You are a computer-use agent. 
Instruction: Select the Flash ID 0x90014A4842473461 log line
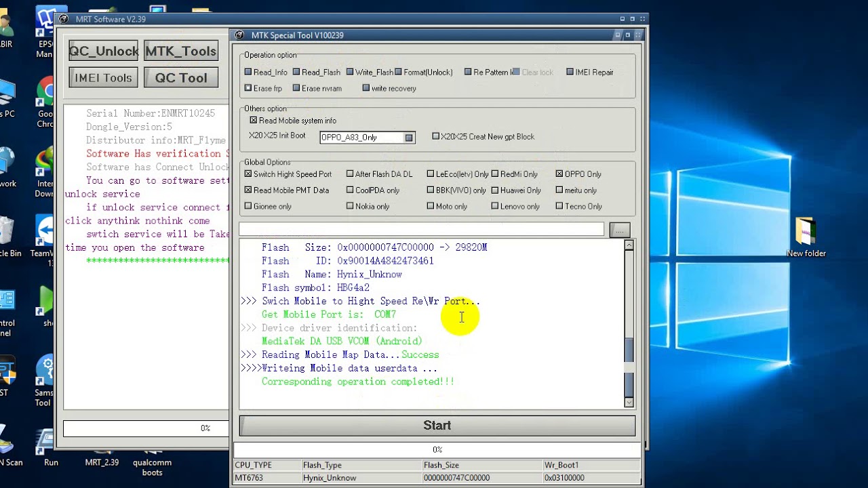348,261
